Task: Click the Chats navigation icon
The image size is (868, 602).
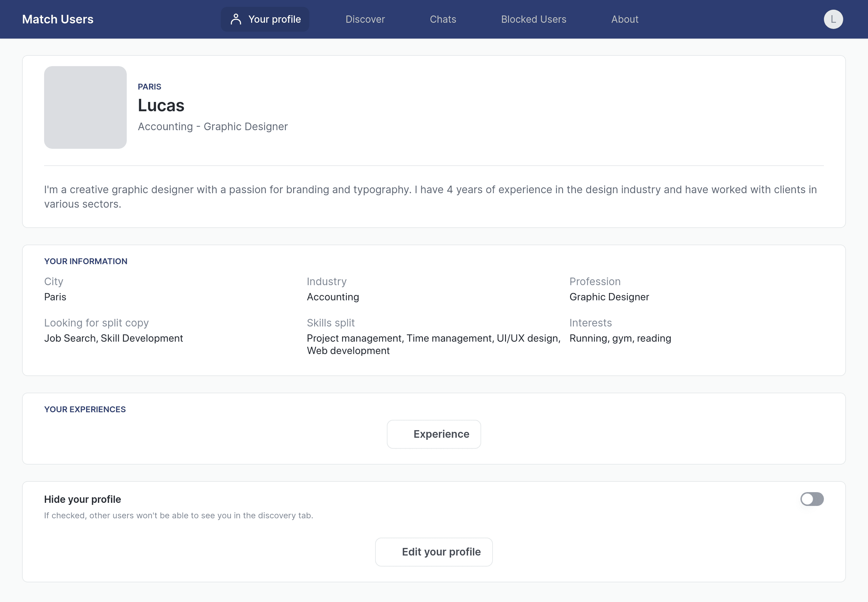Action: pyautogui.click(x=443, y=19)
